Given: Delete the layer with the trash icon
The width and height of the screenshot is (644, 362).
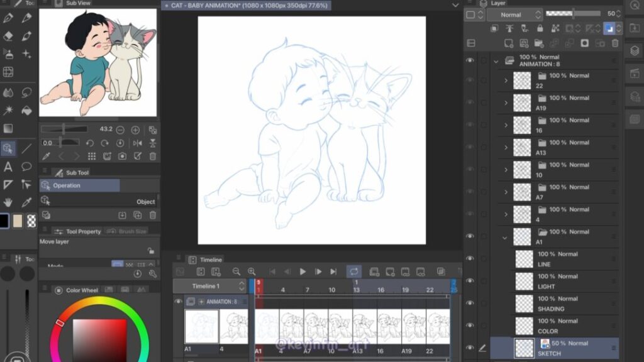Looking at the screenshot, I should (615, 43).
